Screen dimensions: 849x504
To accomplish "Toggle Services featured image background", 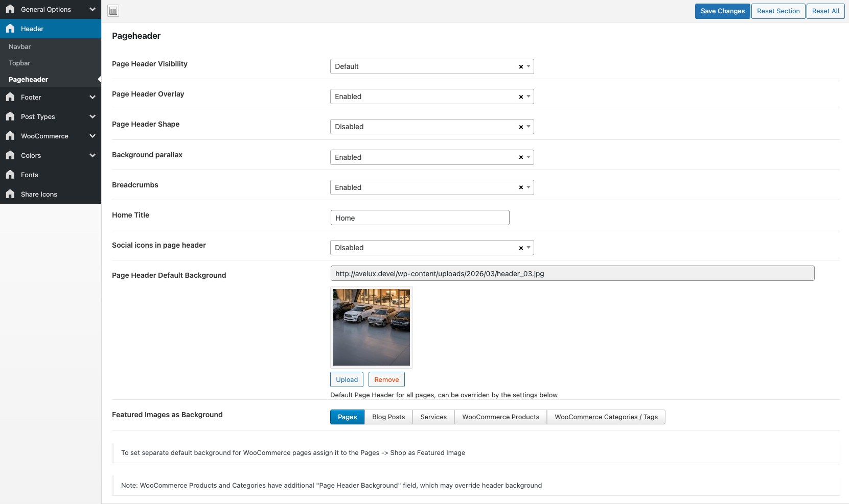I will (x=433, y=417).
